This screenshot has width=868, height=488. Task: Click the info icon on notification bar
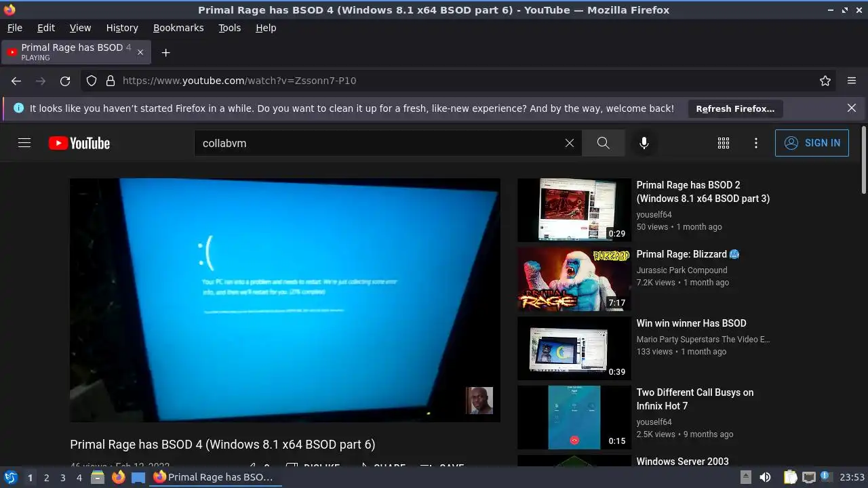tap(18, 108)
